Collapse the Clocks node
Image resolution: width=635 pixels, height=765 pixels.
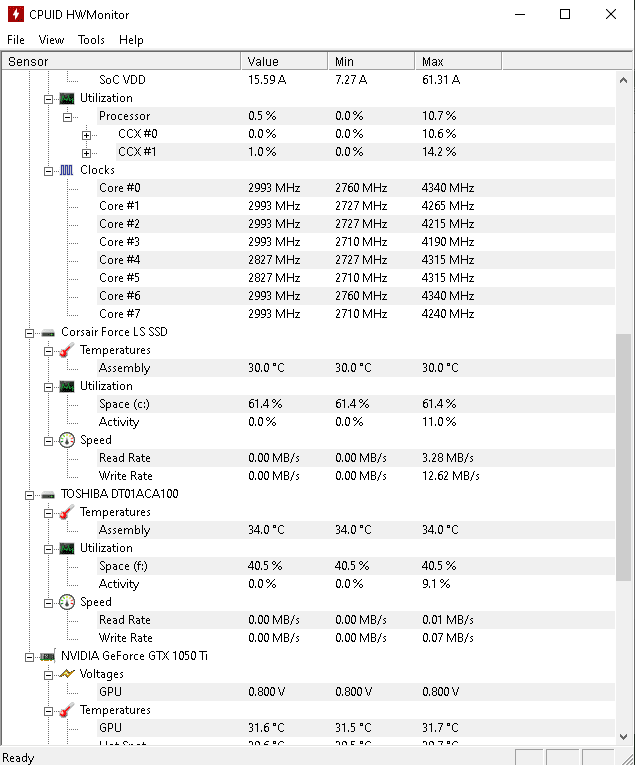48,171
